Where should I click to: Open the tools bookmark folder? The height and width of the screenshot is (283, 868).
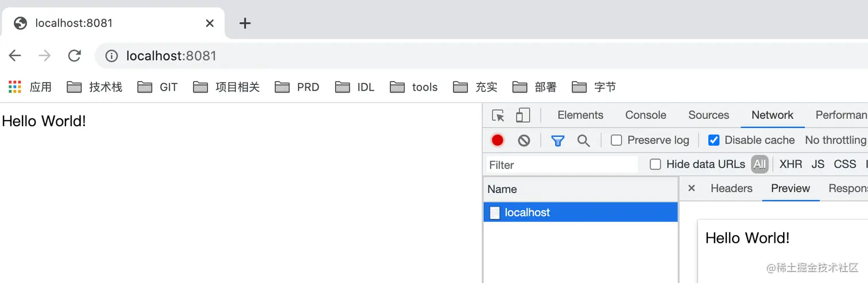(414, 87)
